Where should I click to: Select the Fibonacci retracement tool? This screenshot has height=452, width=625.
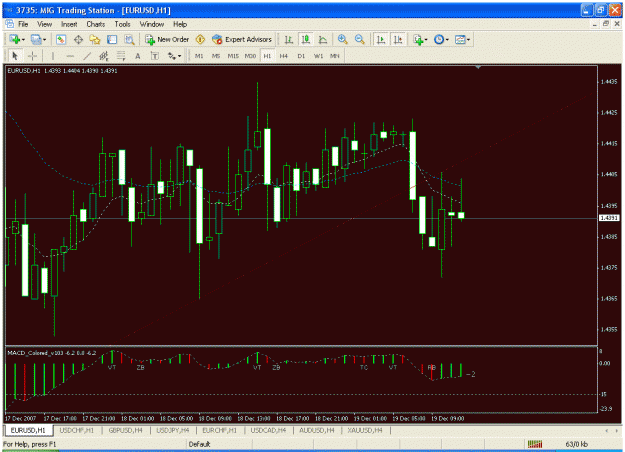pos(121,56)
